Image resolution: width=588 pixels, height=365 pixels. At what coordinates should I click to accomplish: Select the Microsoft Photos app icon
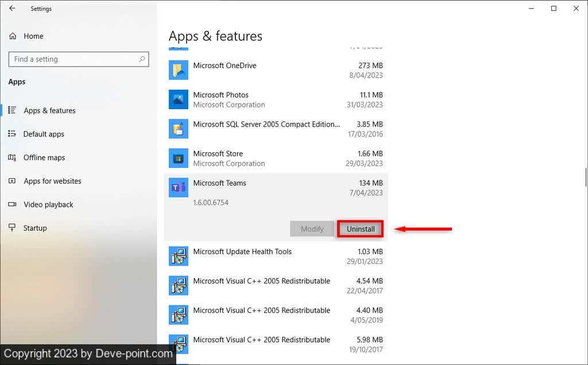179,99
